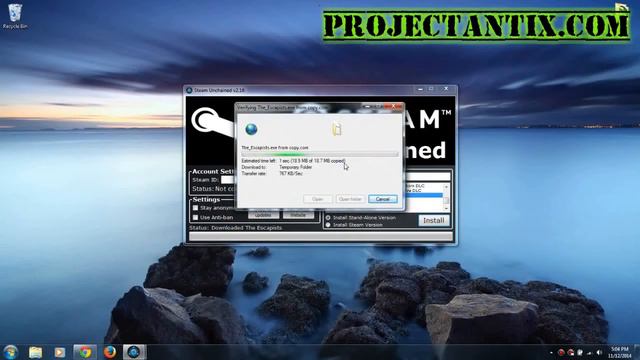Click the volume icon in the system tray

[x=599, y=352]
